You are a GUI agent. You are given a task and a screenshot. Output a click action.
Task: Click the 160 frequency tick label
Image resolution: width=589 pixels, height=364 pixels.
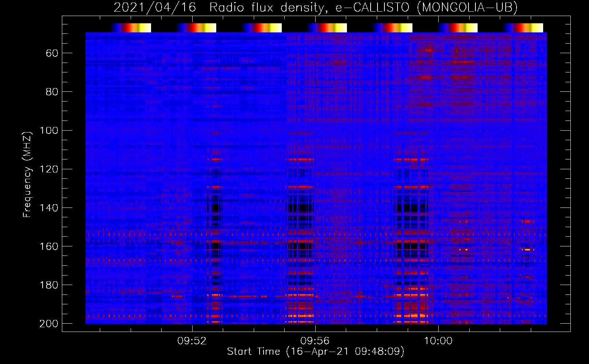[x=49, y=246]
